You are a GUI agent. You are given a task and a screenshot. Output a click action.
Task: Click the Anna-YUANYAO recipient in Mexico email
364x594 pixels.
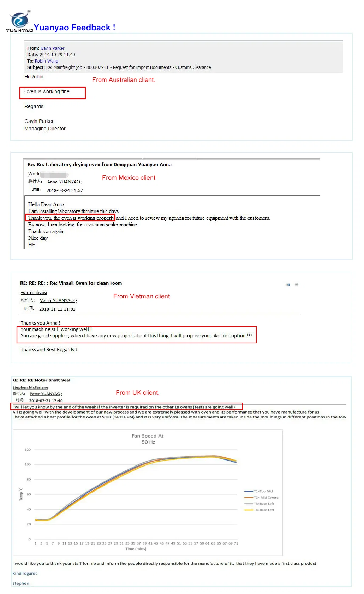pos(64,182)
